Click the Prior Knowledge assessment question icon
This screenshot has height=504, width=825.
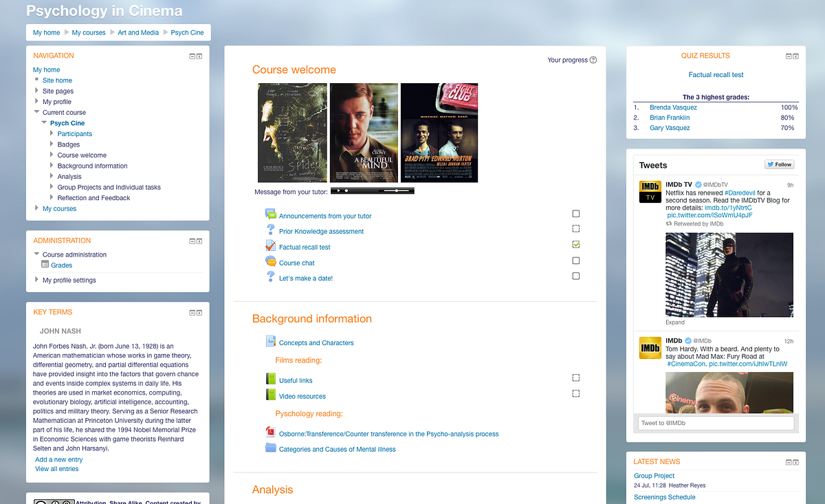271,230
